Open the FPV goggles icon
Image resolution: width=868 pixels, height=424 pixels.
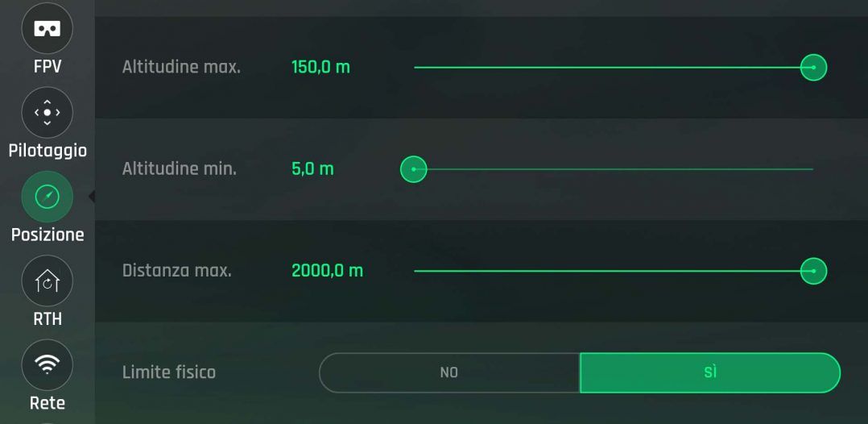tap(47, 29)
